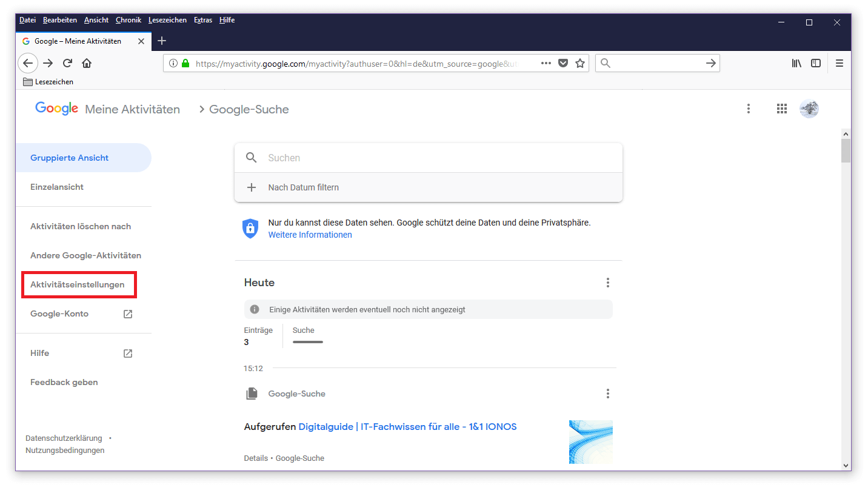Open the Digitalguide IONOS link

click(407, 427)
